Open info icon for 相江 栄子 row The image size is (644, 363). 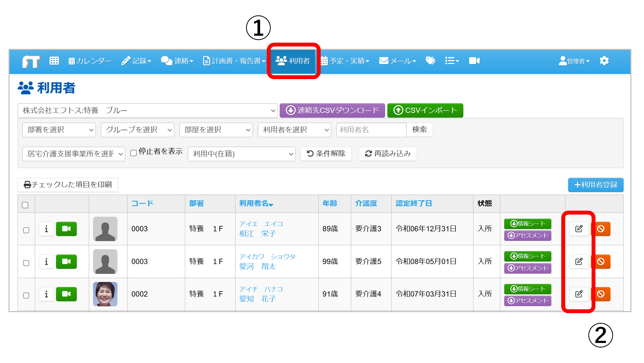click(x=46, y=229)
